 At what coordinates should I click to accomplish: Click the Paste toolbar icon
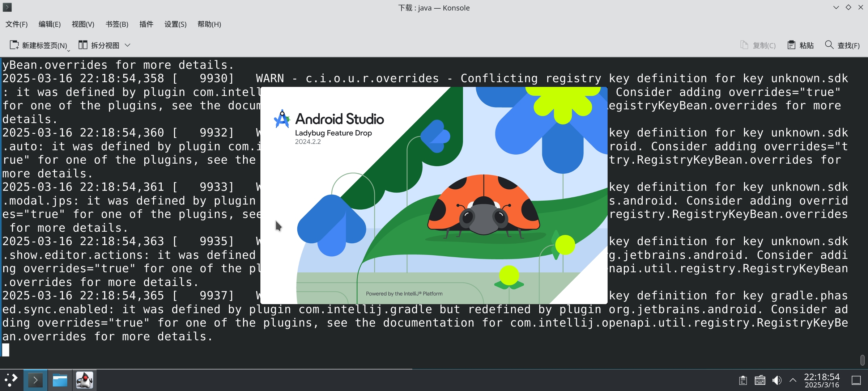792,45
